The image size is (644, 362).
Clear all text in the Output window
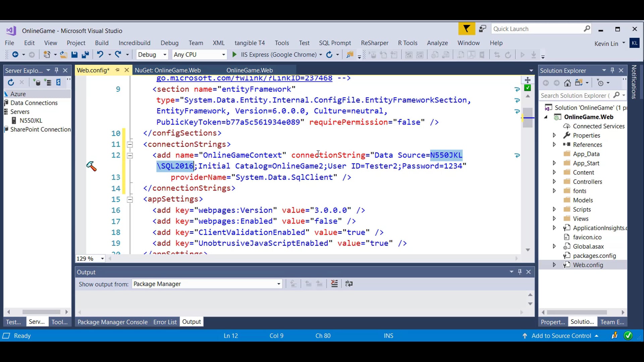(334, 284)
